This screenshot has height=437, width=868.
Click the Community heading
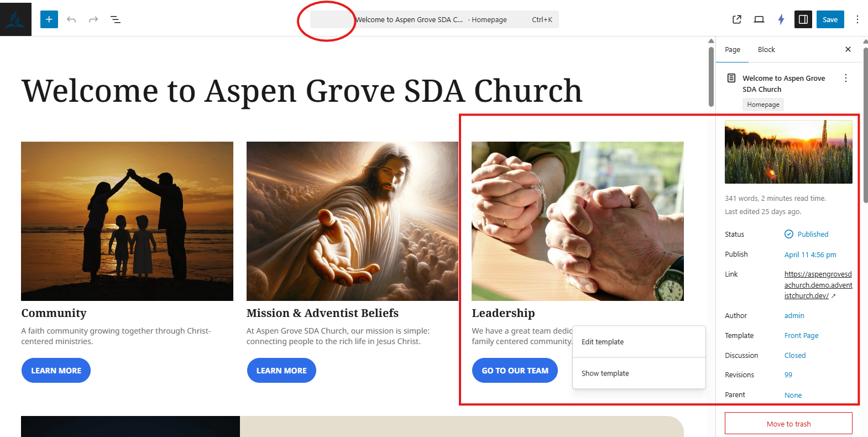(54, 313)
